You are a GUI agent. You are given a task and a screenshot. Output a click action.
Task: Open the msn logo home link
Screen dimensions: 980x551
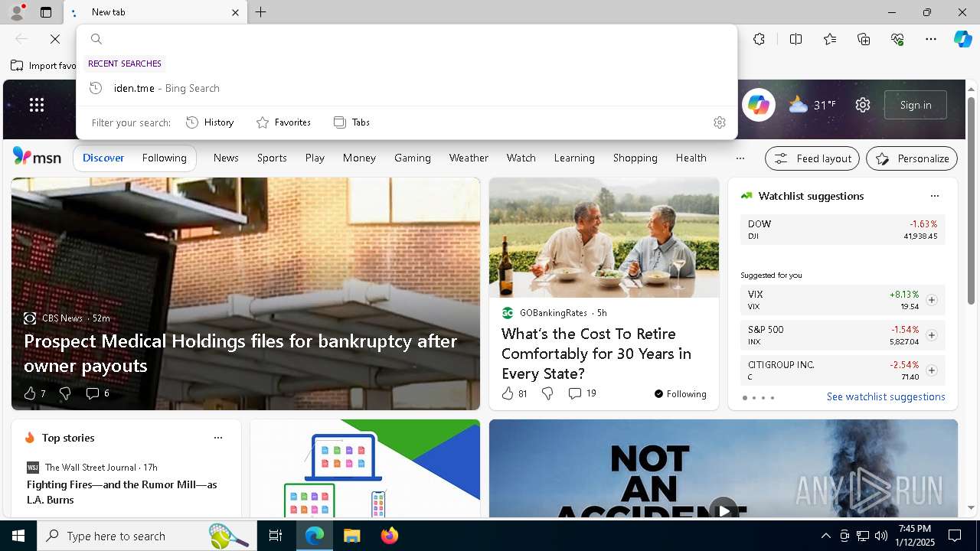[x=37, y=157]
